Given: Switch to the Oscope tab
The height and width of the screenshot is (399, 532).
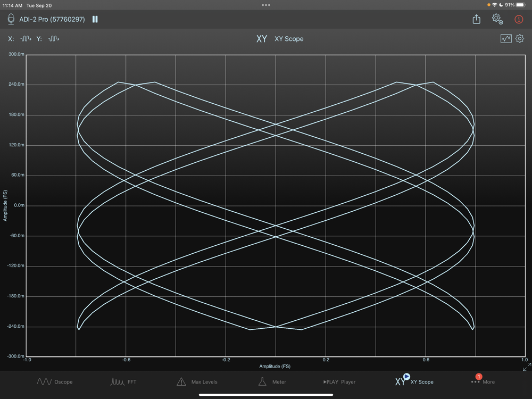Looking at the screenshot, I should point(55,381).
